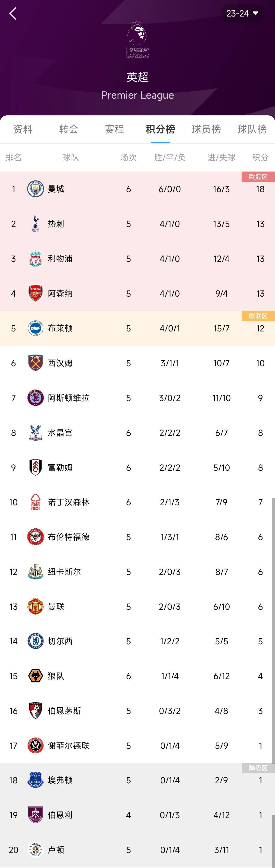
Task: Switch to the 资料 tab
Action: tap(23, 129)
